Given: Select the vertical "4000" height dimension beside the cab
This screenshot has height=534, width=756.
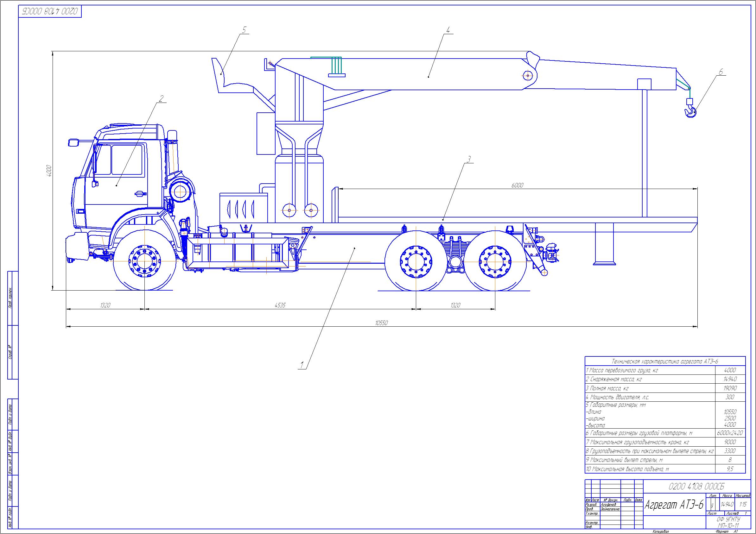Looking at the screenshot, I should tap(49, 170).
